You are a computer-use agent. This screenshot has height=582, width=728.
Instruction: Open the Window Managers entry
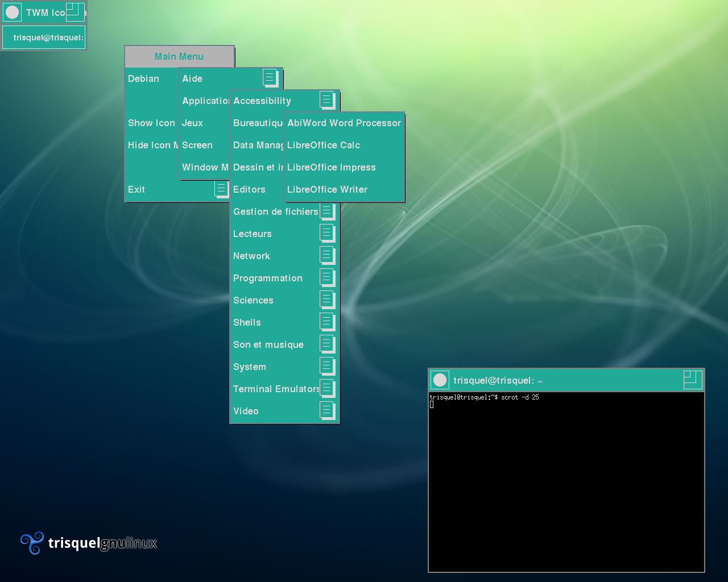coord(205,167)
